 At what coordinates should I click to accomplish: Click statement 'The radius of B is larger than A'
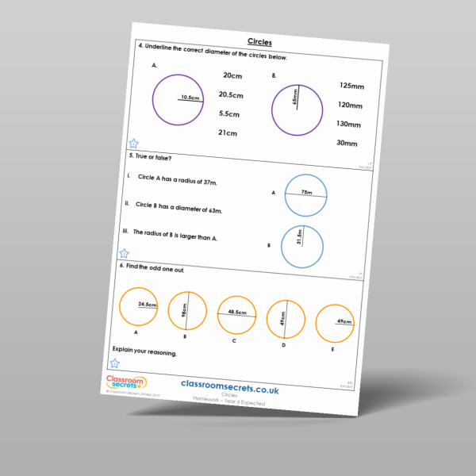click(x=175, y=235)
